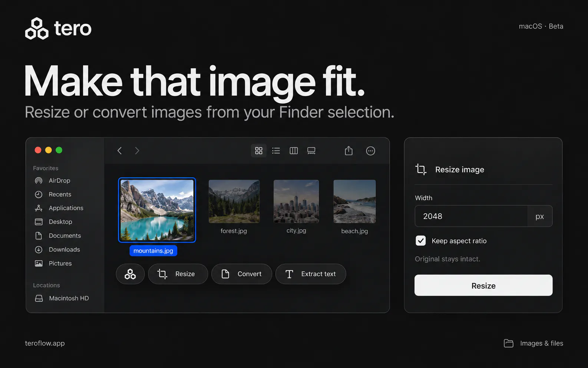Viewport: 588px width, 368px height.
Task: Click the city.jpg file name
Action: tap(296, 230)
